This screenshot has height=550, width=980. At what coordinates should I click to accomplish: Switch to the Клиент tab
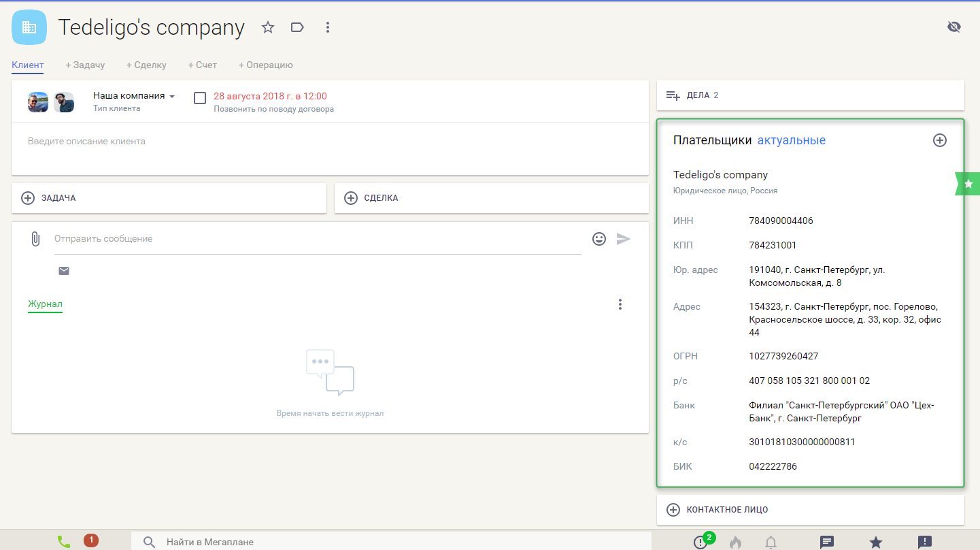click(x=28, y=65)
